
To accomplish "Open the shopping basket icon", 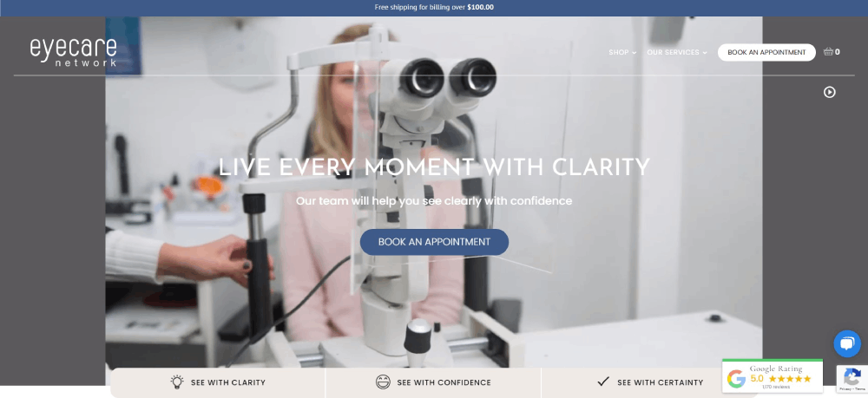I will point(828,52).
